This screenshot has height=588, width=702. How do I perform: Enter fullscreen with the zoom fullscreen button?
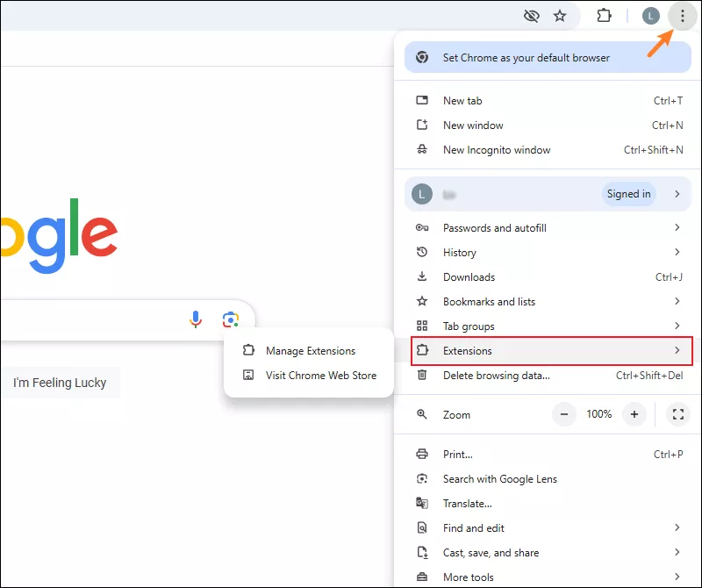pos(677,414)
